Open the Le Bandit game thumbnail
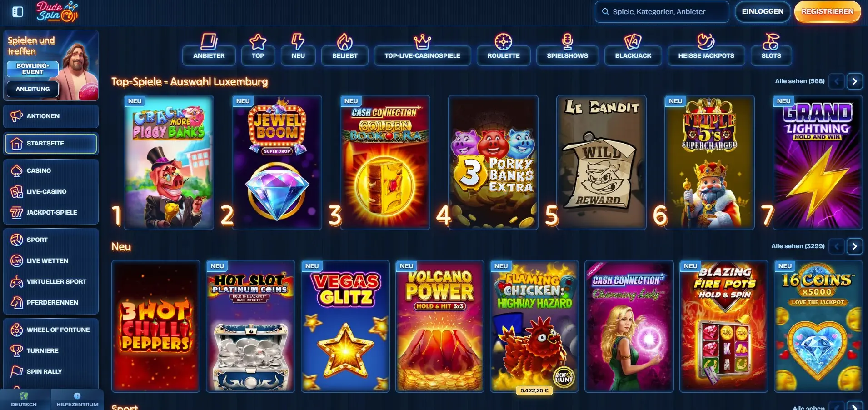 point(601,162)
